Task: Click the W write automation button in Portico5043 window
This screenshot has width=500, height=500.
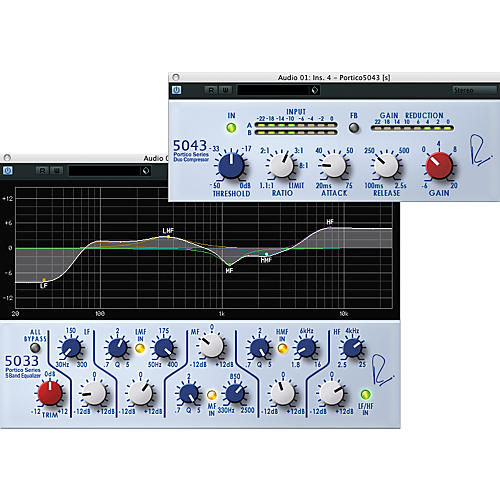Action: point(226,90)
